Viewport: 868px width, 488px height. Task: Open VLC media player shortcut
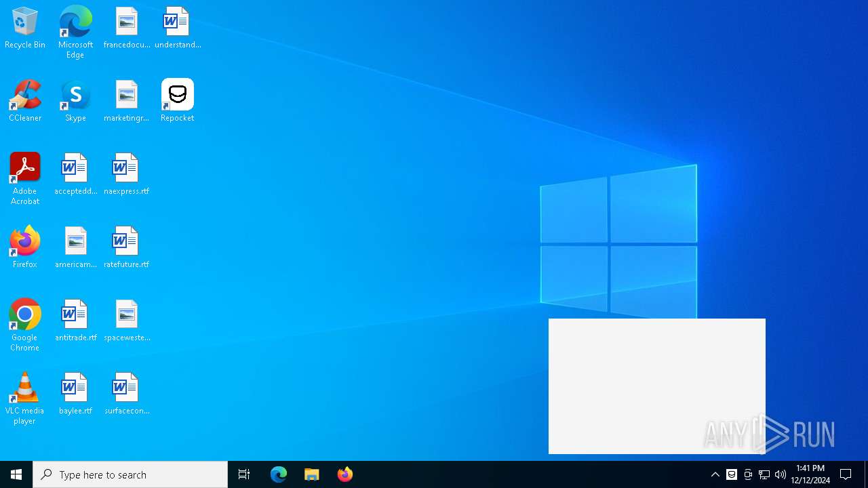tap(25, 399)
